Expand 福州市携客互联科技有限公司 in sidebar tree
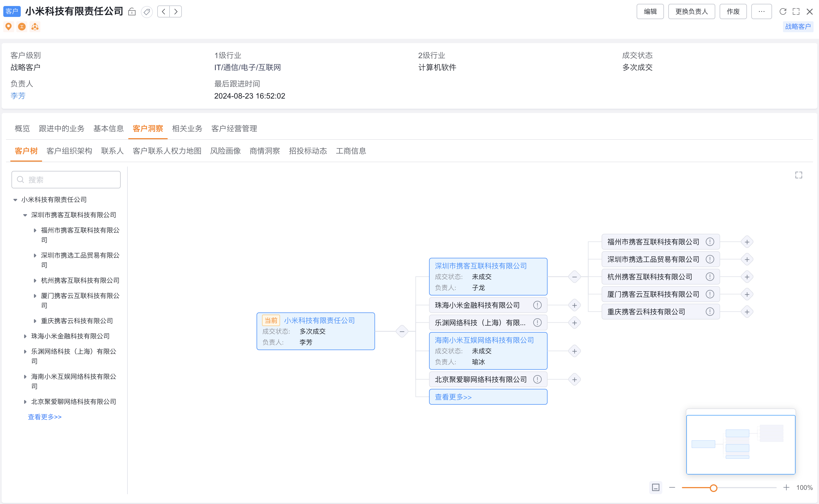819x504 pixels. pos(35,230)
